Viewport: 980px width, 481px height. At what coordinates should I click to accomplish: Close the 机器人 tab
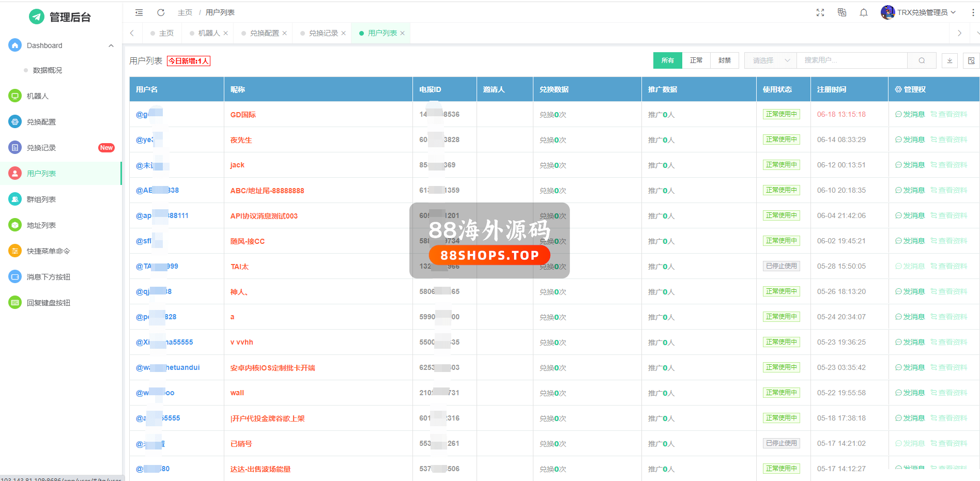[x=226, y=33]
